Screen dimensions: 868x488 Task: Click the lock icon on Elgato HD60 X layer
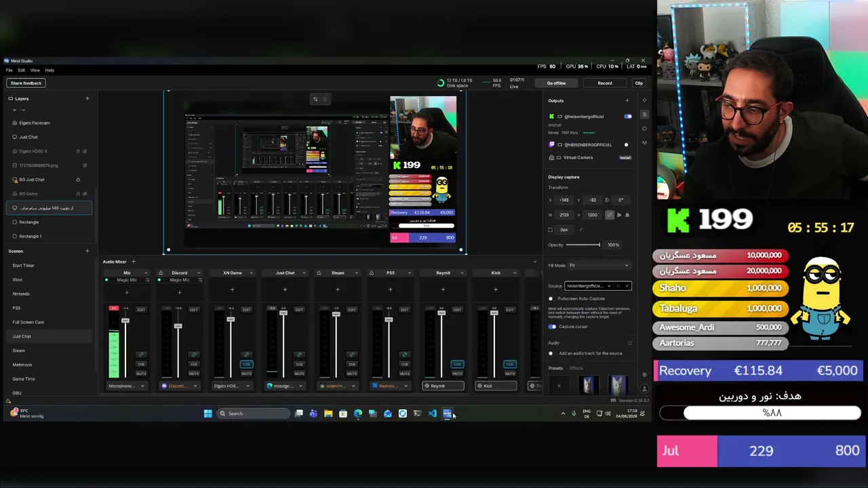(78, 151)
